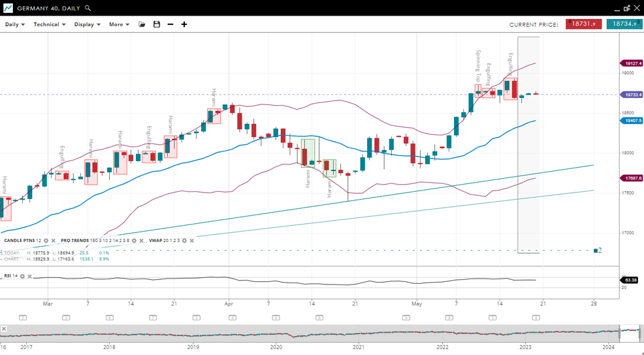Click the timeline navigator range handle
Image resolution: width=644 pixels, height=355 pixels.
click(x=630, y=333)
